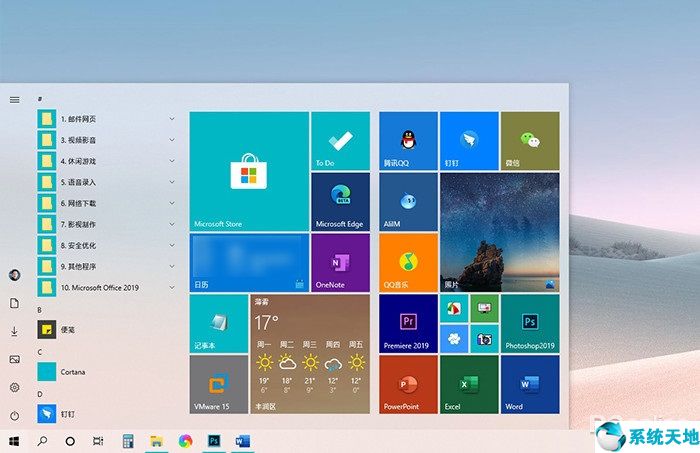Open 便笺 sticky notes in app list
Viewport: 700px width, 453px height.
107,330
